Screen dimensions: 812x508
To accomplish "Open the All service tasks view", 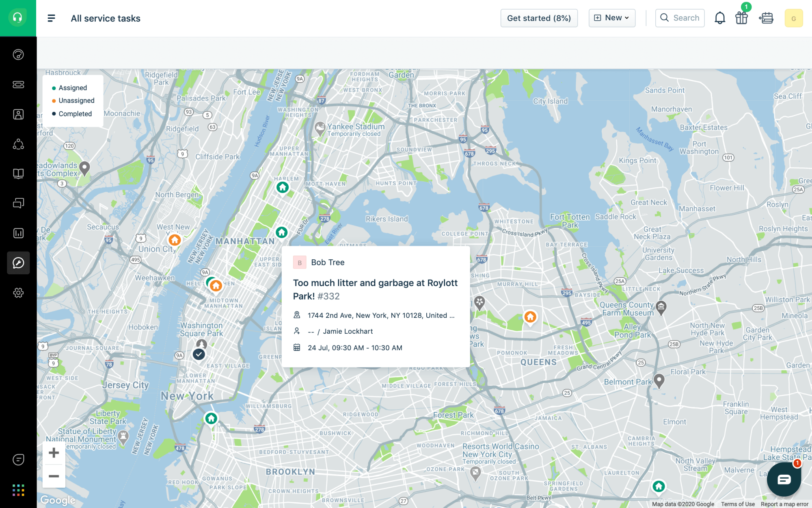I will click(106, 18).
